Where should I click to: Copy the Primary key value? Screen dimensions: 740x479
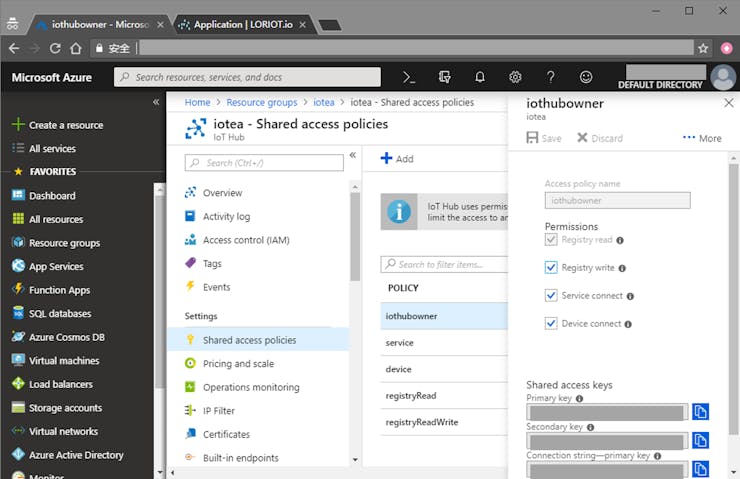pyautogui.click(x=701, y=412)
